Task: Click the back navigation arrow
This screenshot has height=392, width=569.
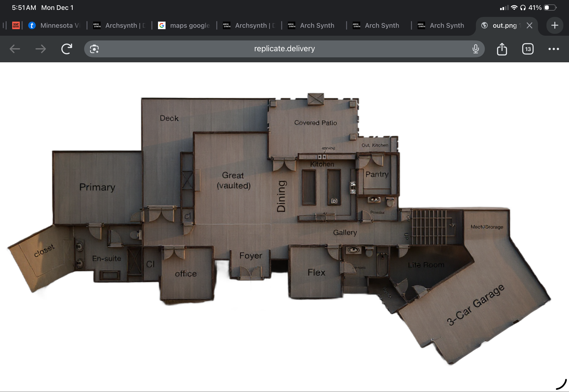Action: pos(15,49)
